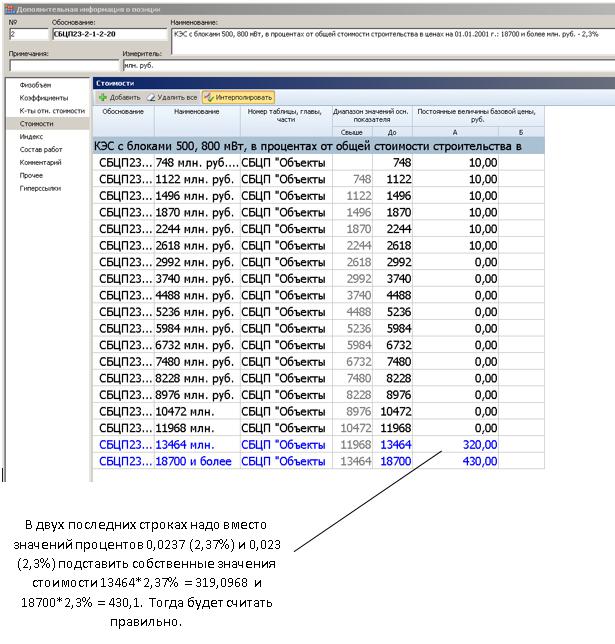This screenshot has width=615, height=644.
Task: Select the 1122 млн. руб. cell
Action: 197,179
